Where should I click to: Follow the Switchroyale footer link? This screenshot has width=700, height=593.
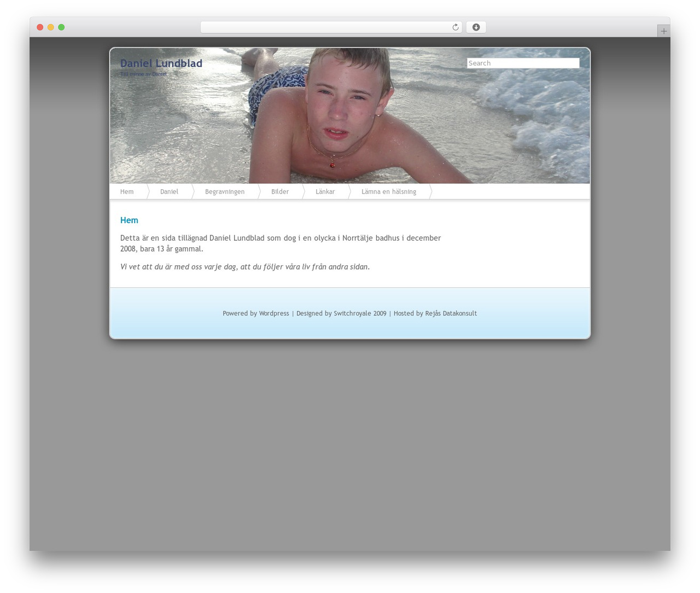[353, 313]
